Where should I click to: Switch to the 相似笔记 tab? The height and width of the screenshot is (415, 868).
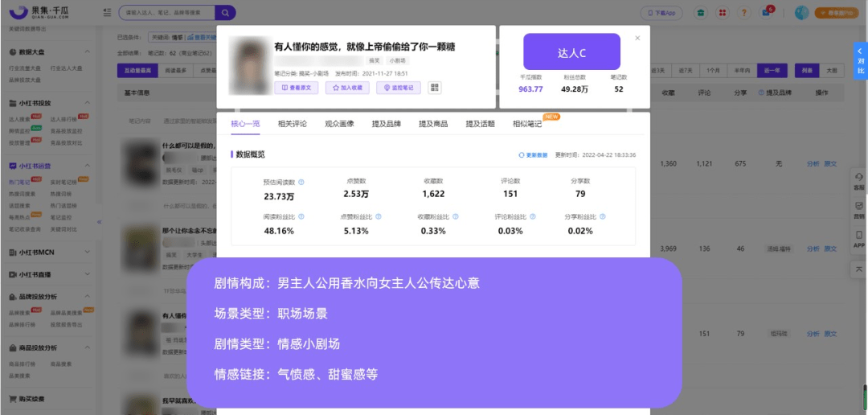527,124
